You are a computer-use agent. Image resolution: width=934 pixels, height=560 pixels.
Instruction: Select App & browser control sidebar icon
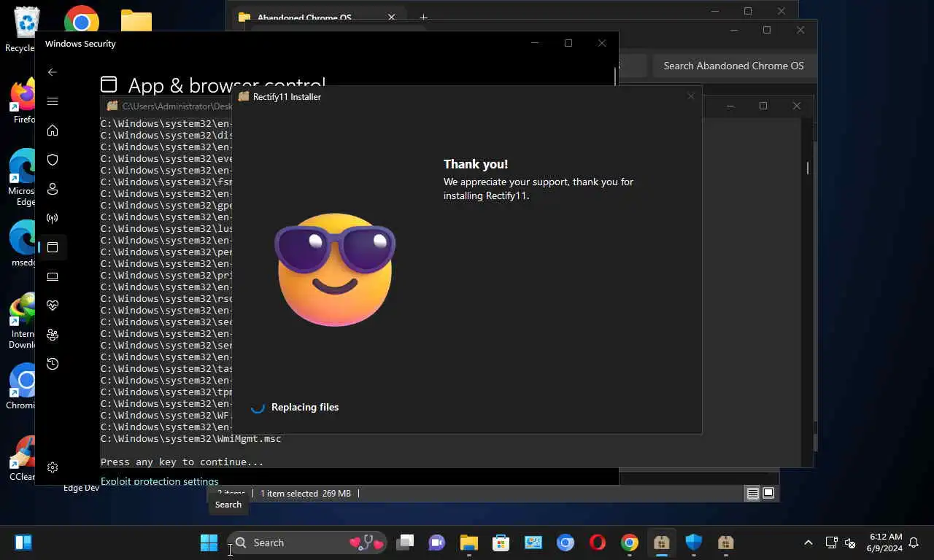[x=52, y=247]
